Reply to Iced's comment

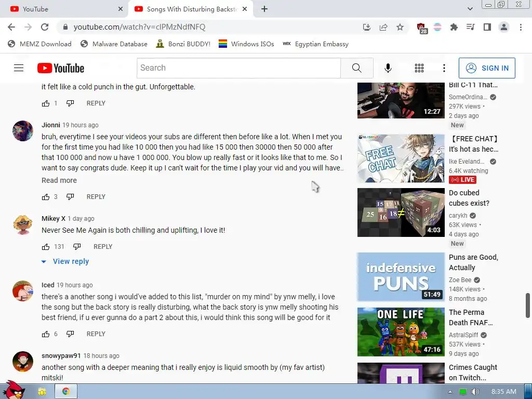[96, 334]
